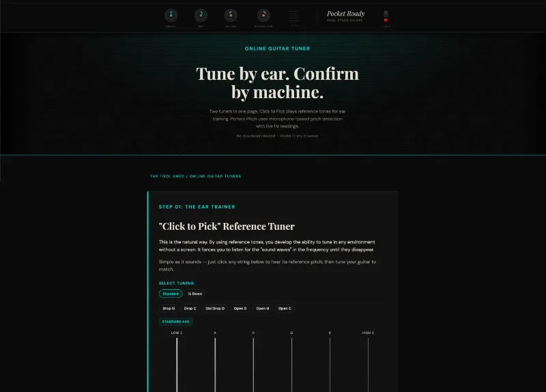The height and width of the screenshot is (392, 546).
Task: Set tuning to Open G
Action: pyautogui.click(x=263, y=308)
